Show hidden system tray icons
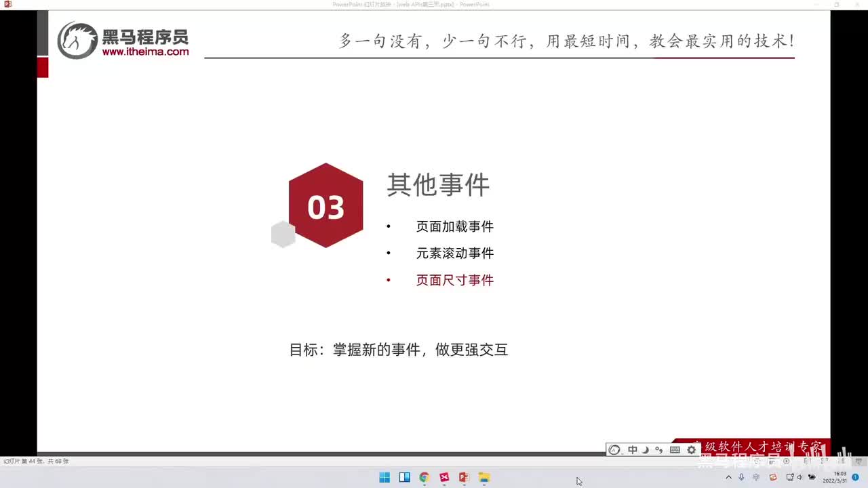This screenshot has height=488, width=868. click(x=728, y=477)
